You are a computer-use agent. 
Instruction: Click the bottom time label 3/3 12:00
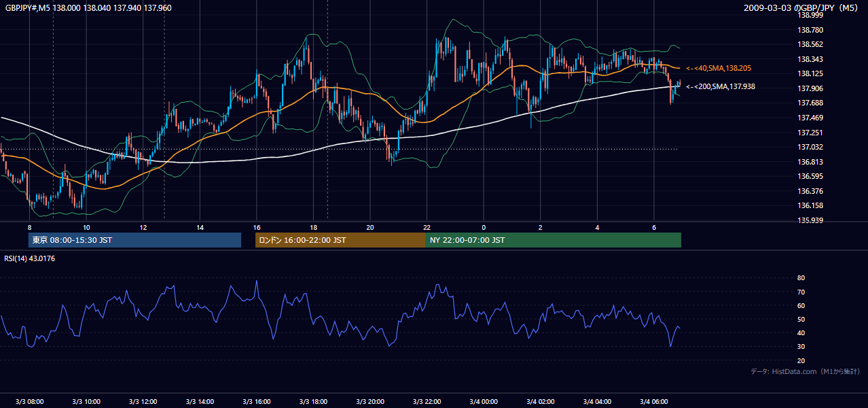pos(143,401)
